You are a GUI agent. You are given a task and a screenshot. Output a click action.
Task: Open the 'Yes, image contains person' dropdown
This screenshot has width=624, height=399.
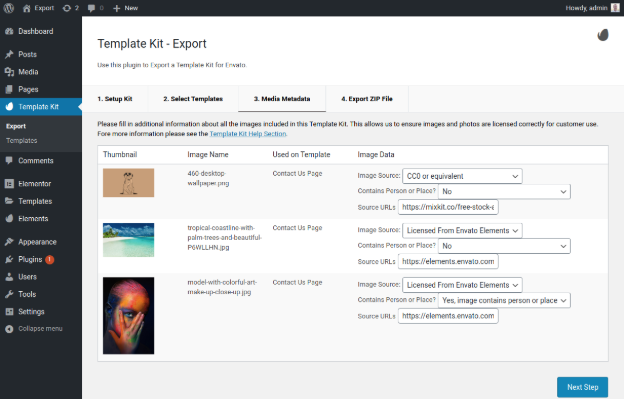pos(504,300)
